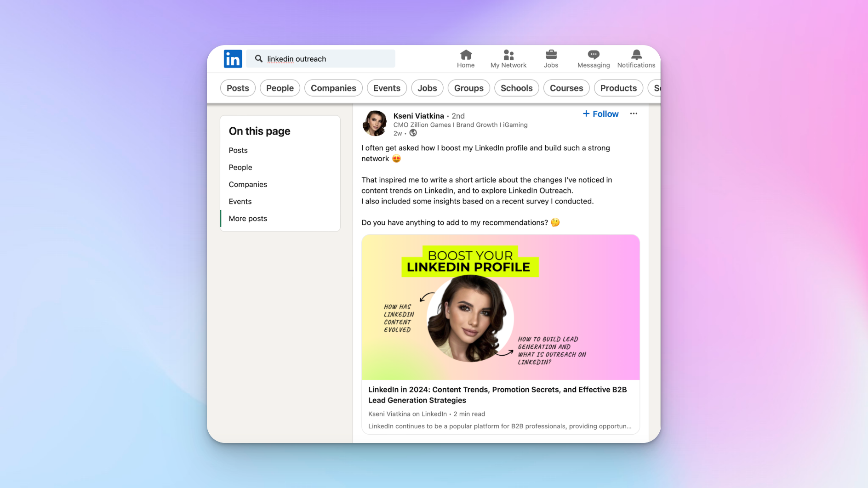868x488 pixels.
Task: Jump to Events section in sidebar
Action: (x=240, y=201)
